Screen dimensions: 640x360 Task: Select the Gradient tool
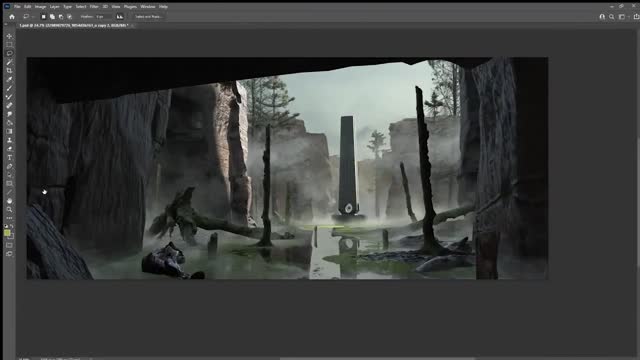[x=9, y=131]
